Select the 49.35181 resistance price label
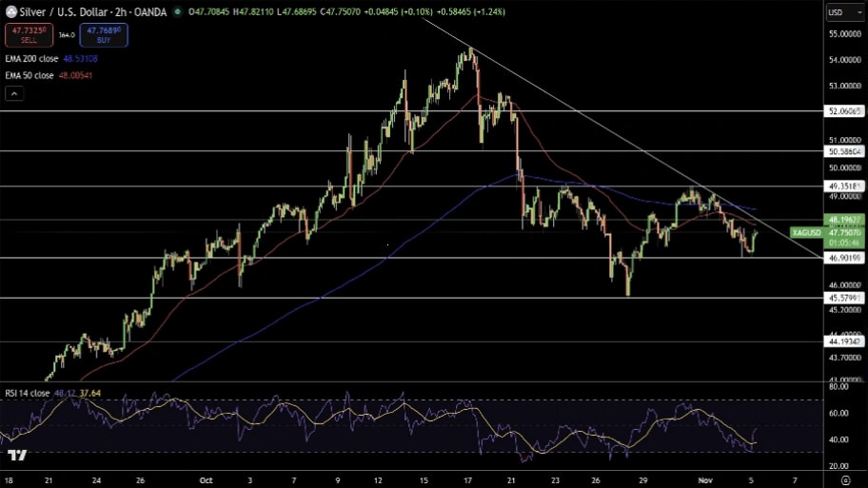 [x=845, y=185]
